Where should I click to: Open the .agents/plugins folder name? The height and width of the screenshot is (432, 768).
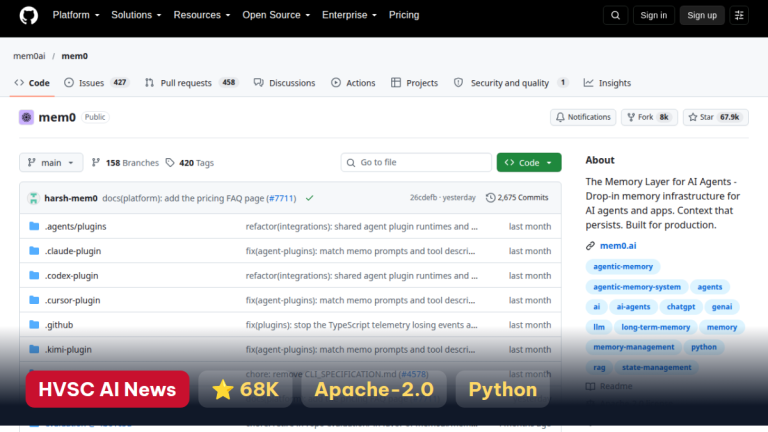(x=75, y=226)
